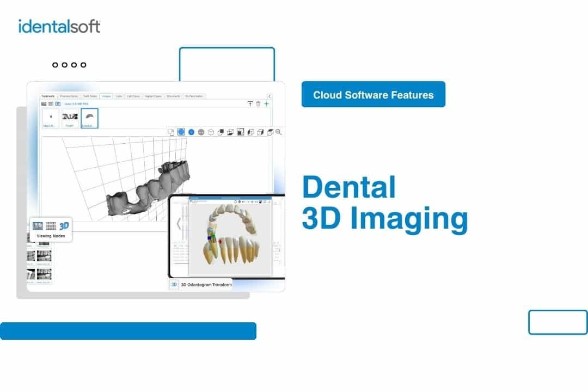Click the Cloud Software Features button

(373, 94)
